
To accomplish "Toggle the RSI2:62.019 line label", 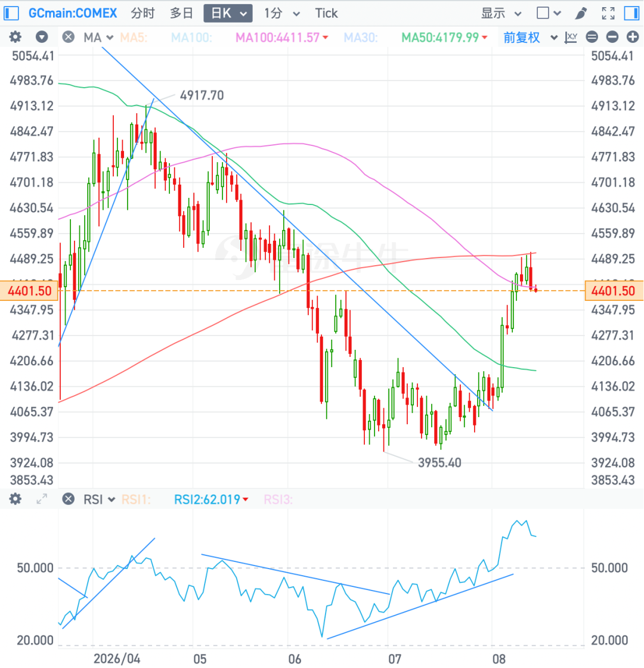I will coord(207,499).
